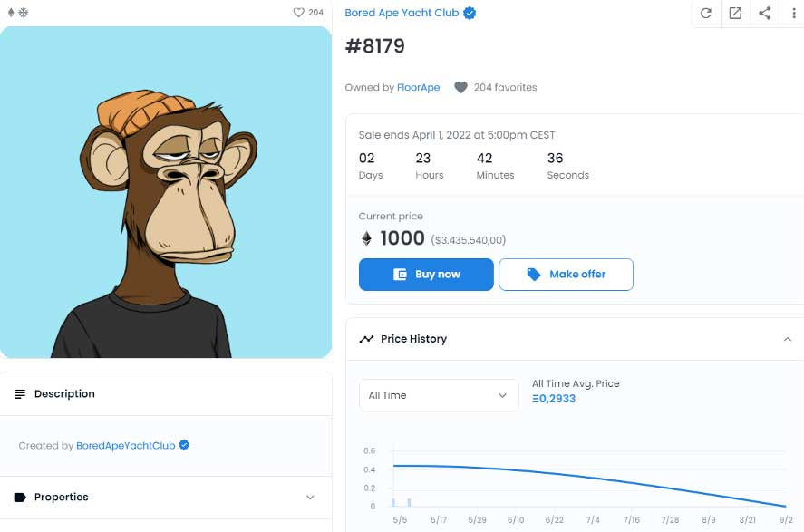Open the three-dot more options menu
Screen dimensions: 804x532
pyautogui.click(x=792, y=13)
